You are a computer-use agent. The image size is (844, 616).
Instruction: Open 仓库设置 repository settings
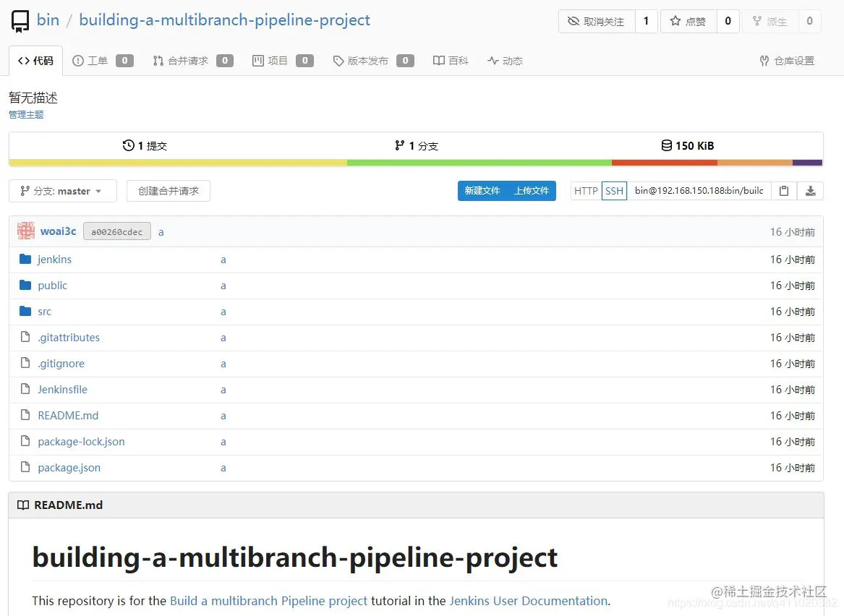pos(787,61)
